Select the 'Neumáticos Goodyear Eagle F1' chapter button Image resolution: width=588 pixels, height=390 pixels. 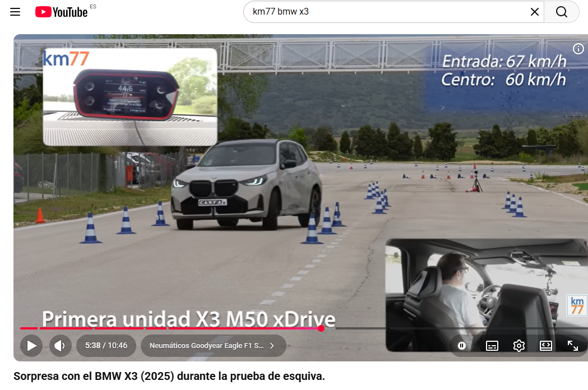click(x=207, y=346)
